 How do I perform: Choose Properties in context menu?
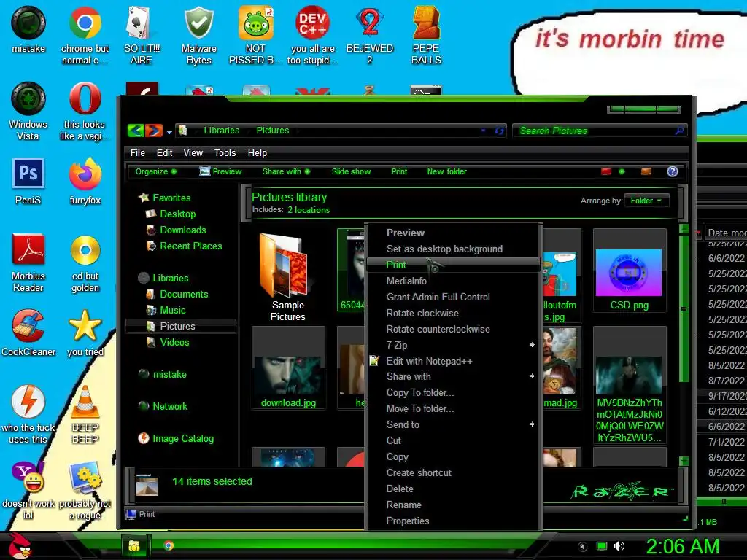[x=454, y=521]
